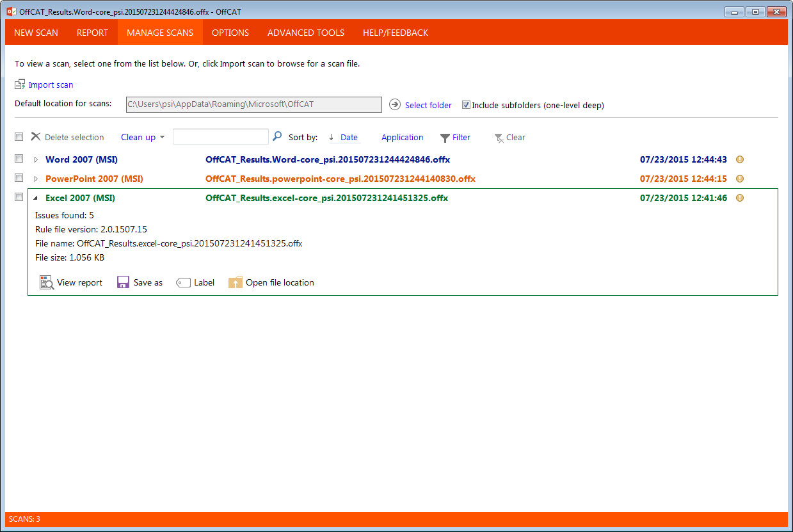Viewport: 793px width, 532px height.
Task: Sort scans by Application
Action: (402, 137)
